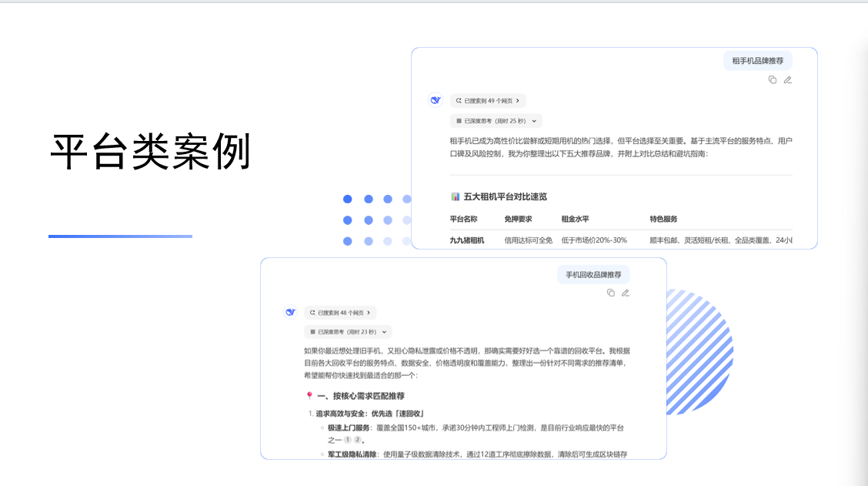Click copy icon under 租手机品牌推荐 message

pos(772,80)
